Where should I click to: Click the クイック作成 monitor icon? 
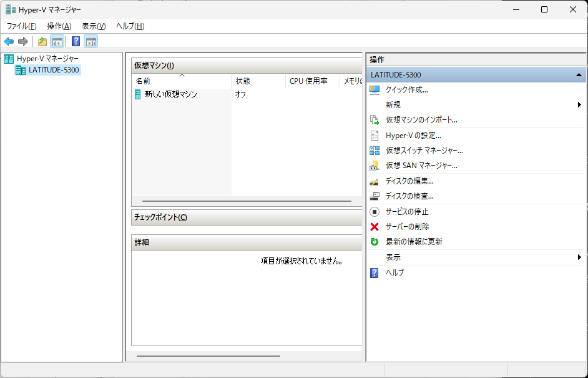tap(375, 90)
